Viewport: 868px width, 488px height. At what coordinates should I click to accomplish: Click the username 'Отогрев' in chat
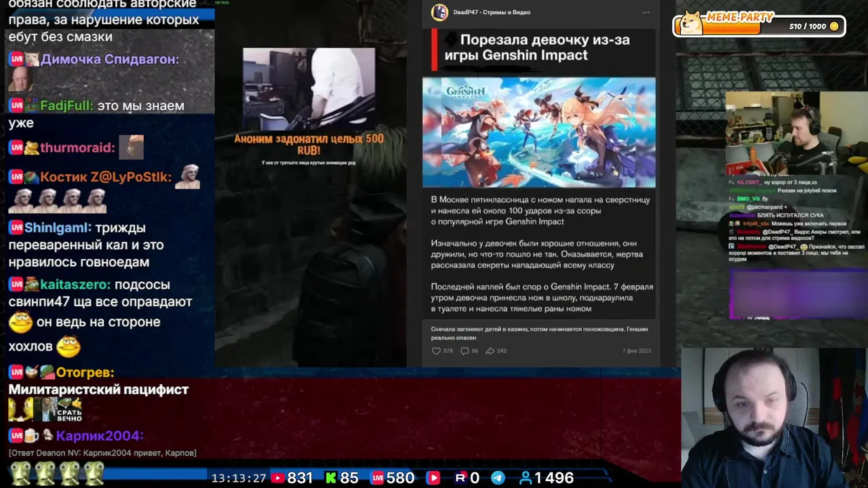[x=85, y=372]
